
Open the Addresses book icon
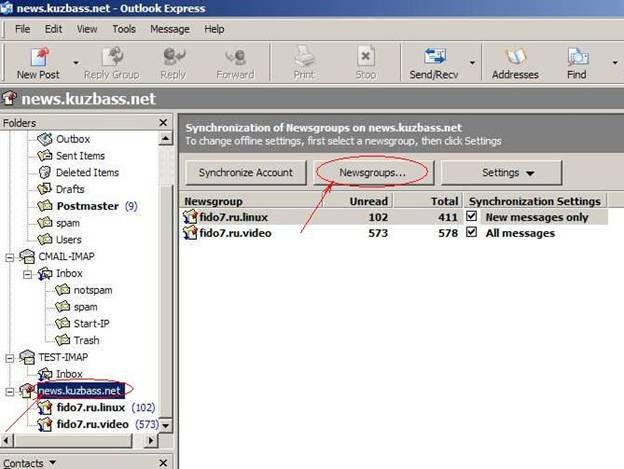515,56
